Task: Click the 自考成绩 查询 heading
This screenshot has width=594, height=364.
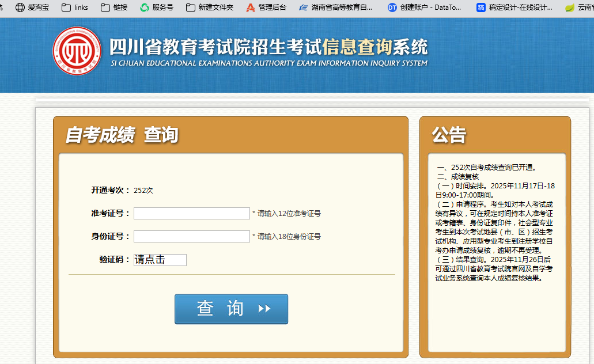Action: [122, 135]
